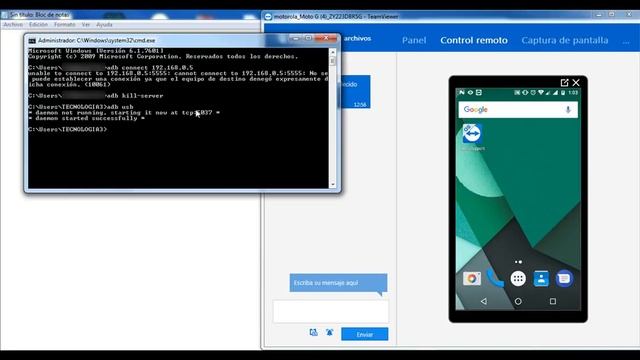Minimize the TeamViewer window
This screenshot has height=360, width=640.
click(x=599, y=14)
